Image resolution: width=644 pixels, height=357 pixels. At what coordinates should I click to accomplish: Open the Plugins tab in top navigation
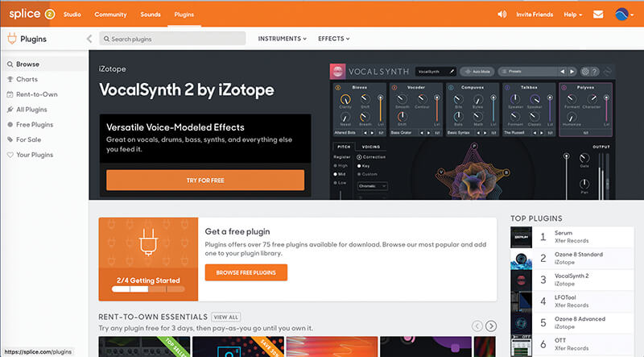tap(184, 15)
